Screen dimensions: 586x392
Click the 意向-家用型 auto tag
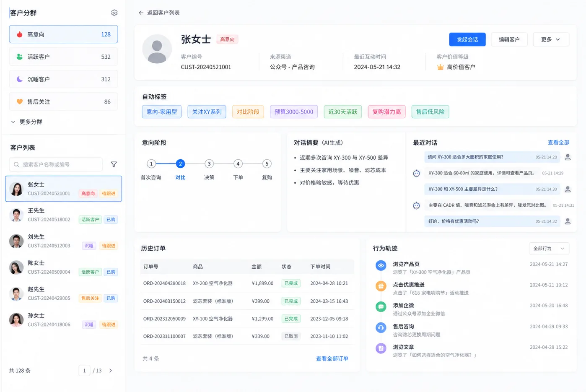pyautogui.click(x=162, y=112)
